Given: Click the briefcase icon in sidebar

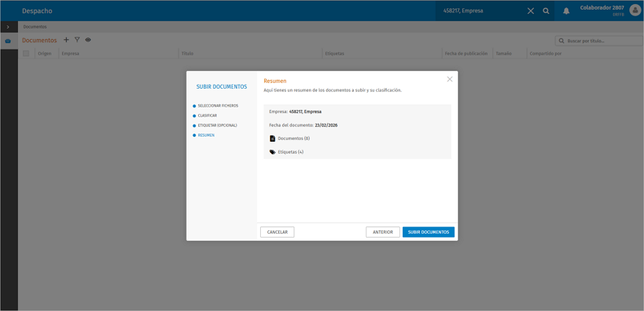Looking at the screenshot, I should (8, 41).
